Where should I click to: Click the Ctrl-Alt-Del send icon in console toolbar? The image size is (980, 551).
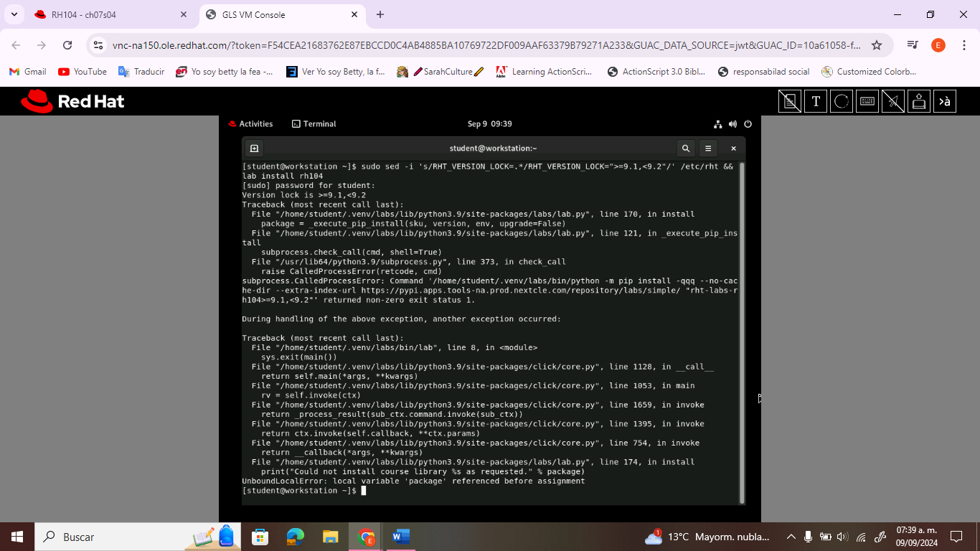(919, 100)
